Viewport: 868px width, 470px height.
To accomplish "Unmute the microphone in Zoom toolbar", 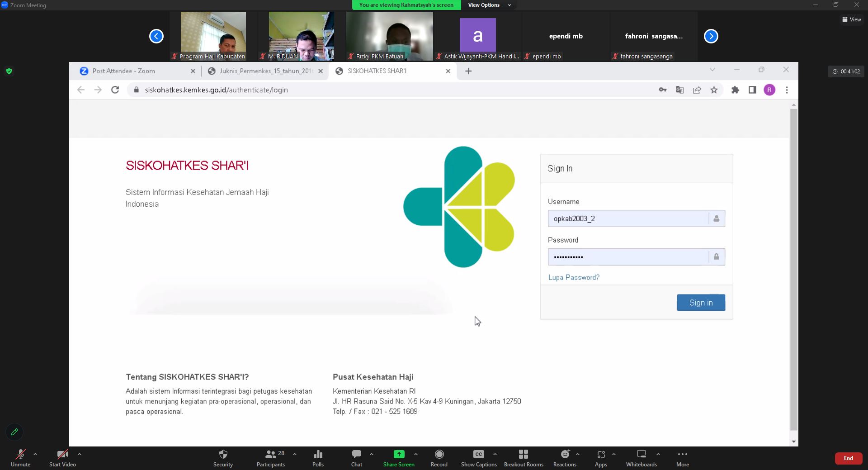I will click(20, 458).
